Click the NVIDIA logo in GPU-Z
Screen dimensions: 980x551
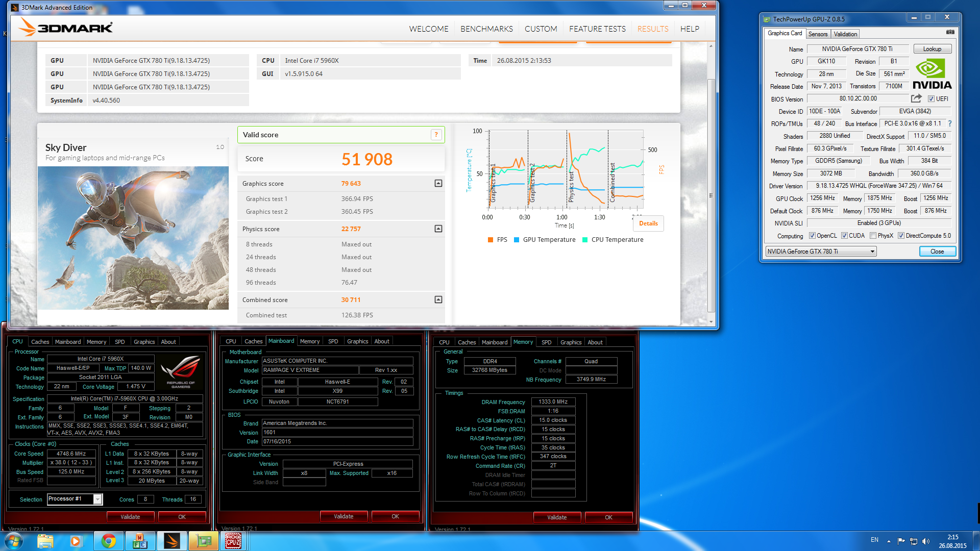(932, 74)
